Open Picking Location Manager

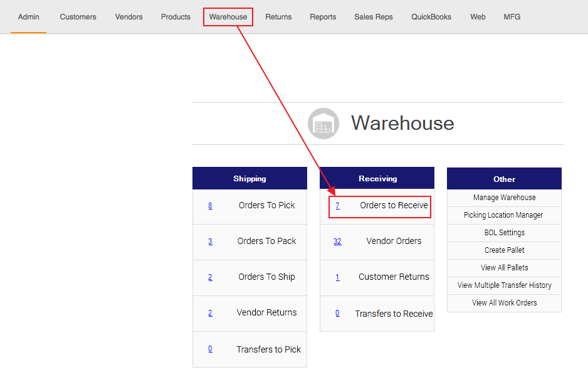click(x=504, y=215)
